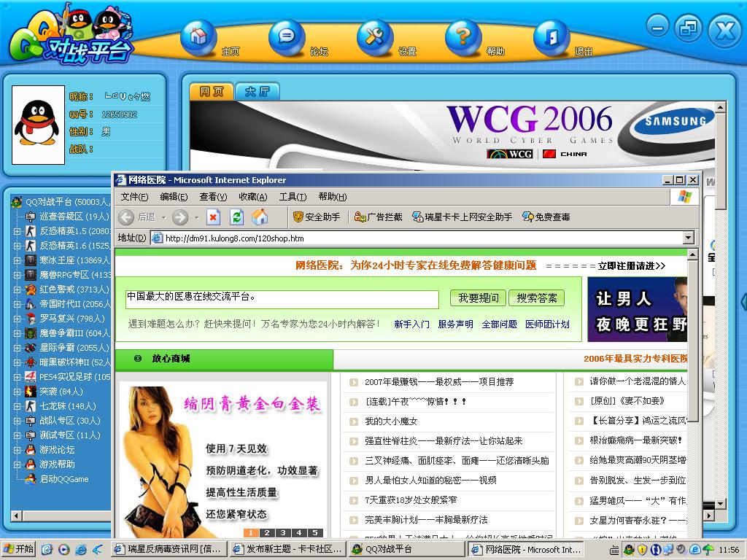The height and width of the screenshot is (560, 747).
Task: Switch to 网络医院 taskbar button
Action: [x=526, y=550]
